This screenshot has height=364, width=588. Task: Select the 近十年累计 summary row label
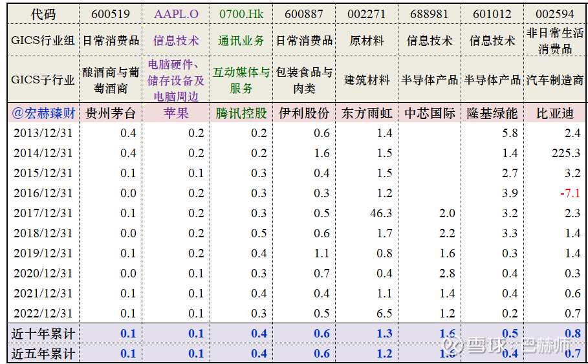click(43, 334)
